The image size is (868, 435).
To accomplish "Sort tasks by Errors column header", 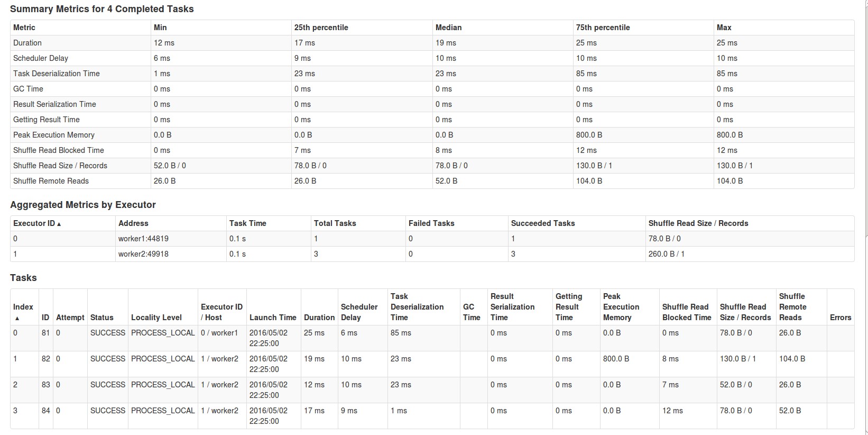I will (x=841, y=318).
